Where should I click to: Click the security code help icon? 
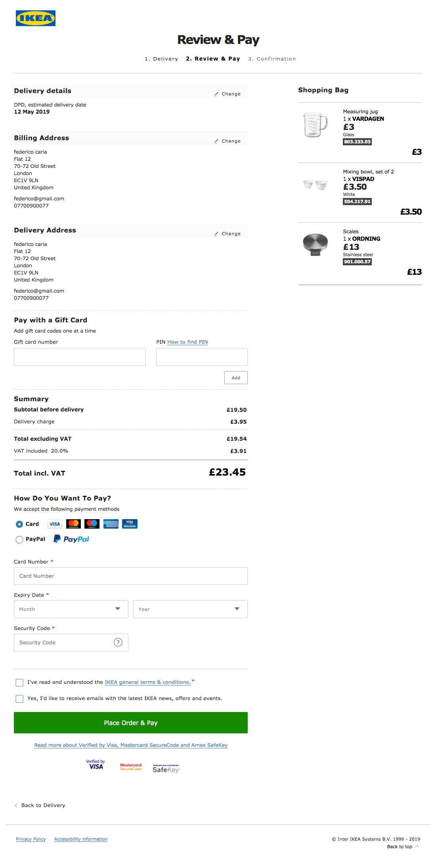pos(118,642)
